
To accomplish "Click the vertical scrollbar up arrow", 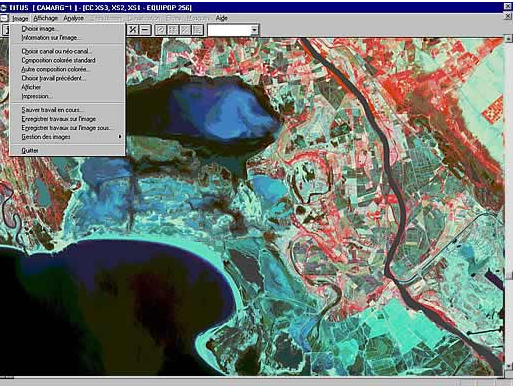I will click(x=509, y=38).
